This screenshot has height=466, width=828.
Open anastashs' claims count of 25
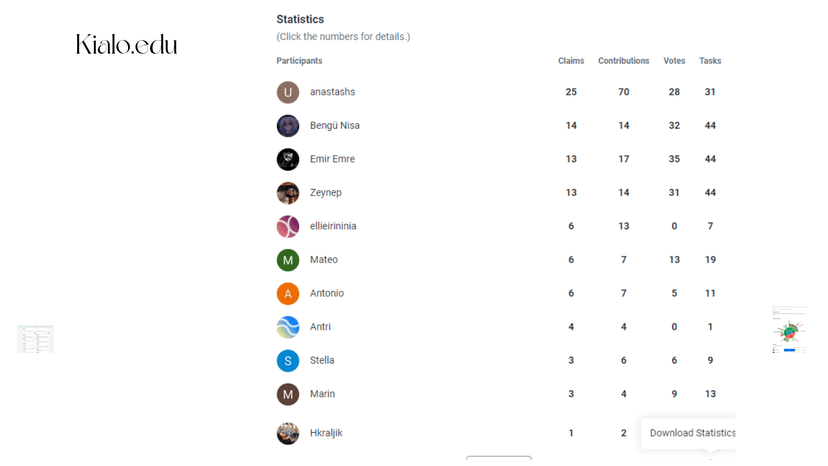(571, 92)
